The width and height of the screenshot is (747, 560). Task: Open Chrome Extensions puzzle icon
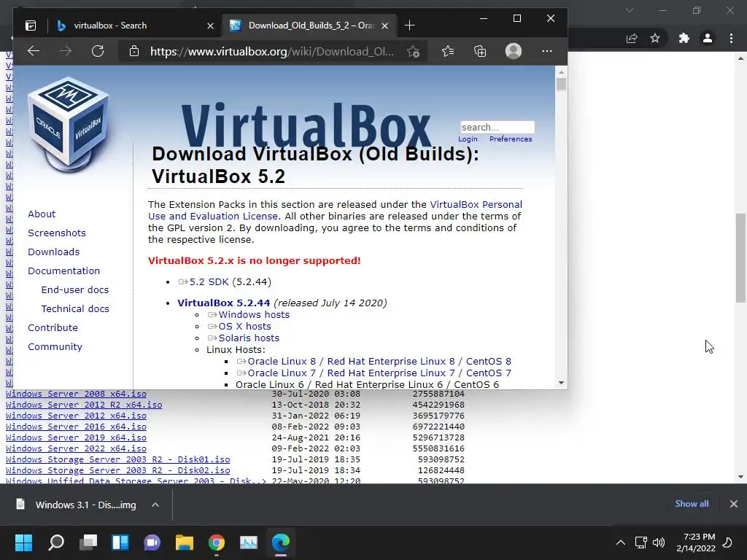click(x=684, y=38)
